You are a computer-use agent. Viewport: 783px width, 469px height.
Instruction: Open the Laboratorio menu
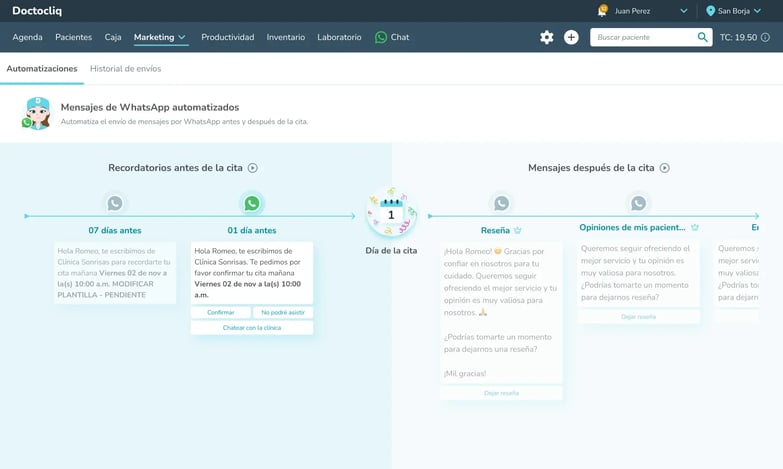tap(339, 37)
